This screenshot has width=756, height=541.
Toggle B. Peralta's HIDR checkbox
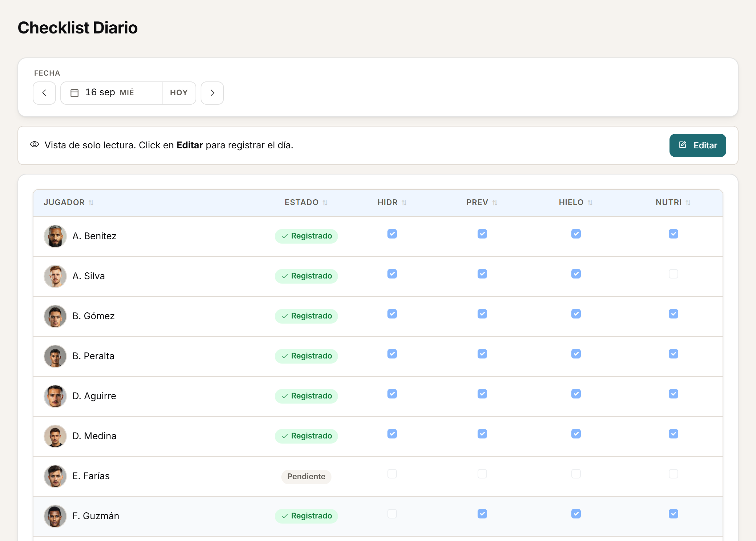pyautogui.click(x=392, y=354)
